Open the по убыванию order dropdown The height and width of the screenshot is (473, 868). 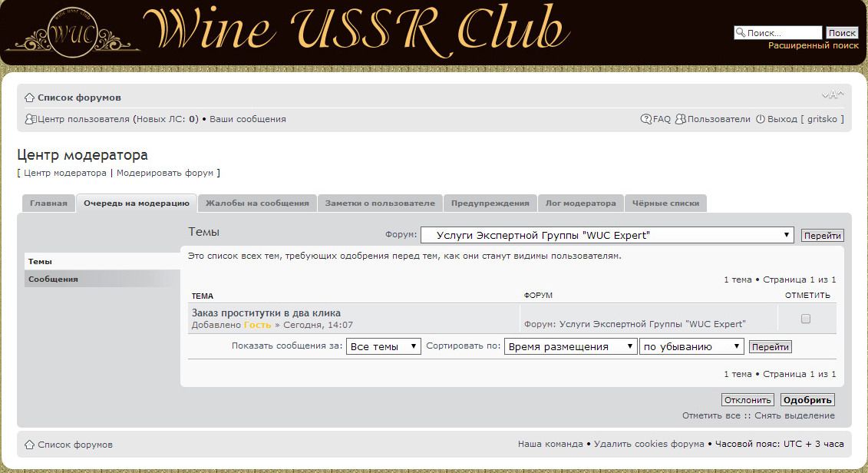click(x=691, y=346)
